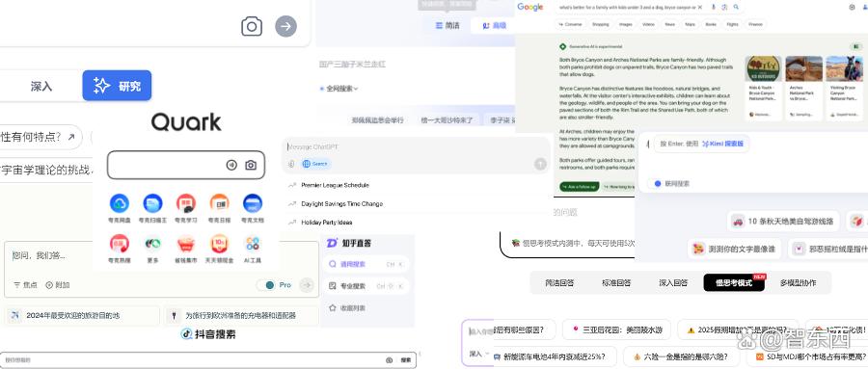Image resolution: width=868 pixels, height=369 pixels.
Task: Select the 多模型协作 mode
Action: [799, 282]
